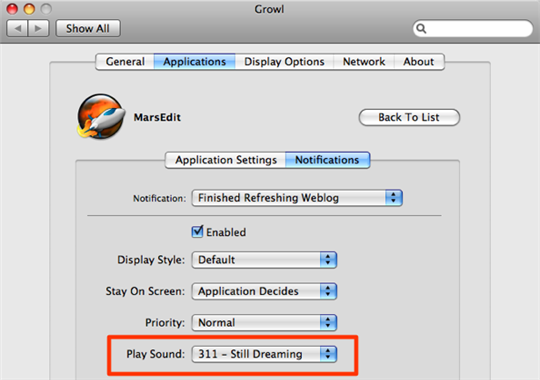The height and width of the screenshot is (380, 540).
Task: Click the Growl window title
Action: click(x=269, y=9)
